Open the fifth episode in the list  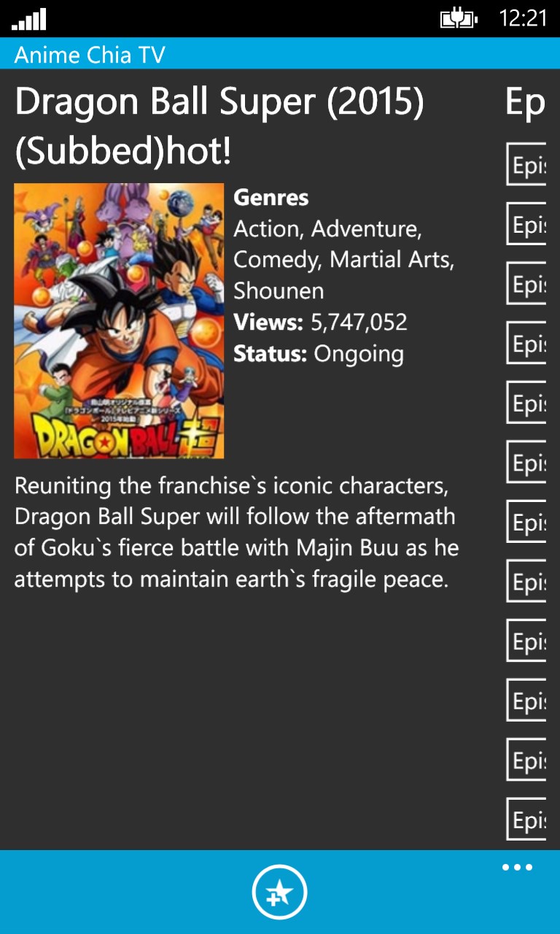click(526, 403)
